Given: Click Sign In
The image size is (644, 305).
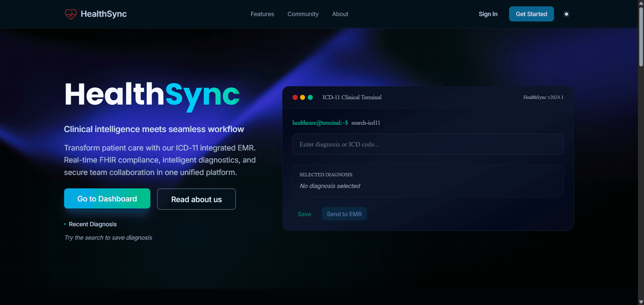Looking at the screenshot, I should click(488, 14).
